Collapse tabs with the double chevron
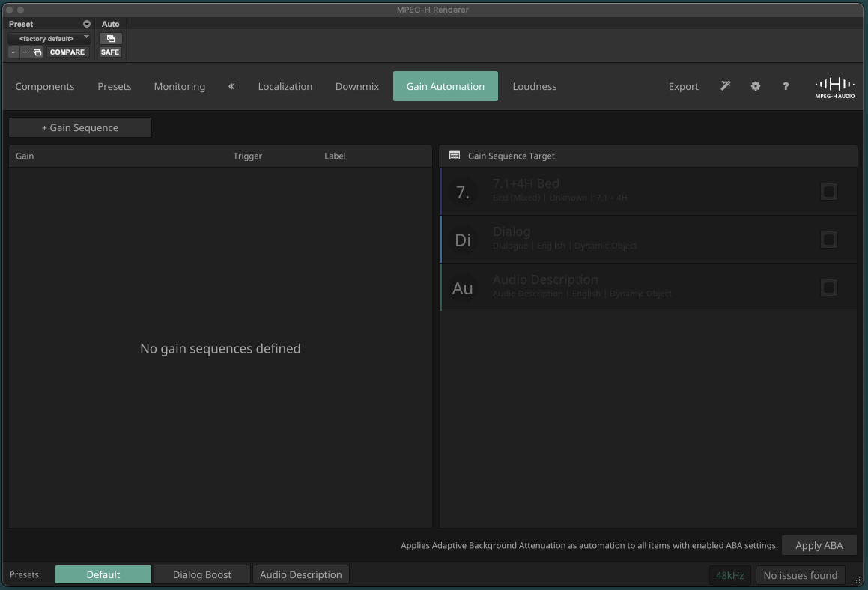 231,86
